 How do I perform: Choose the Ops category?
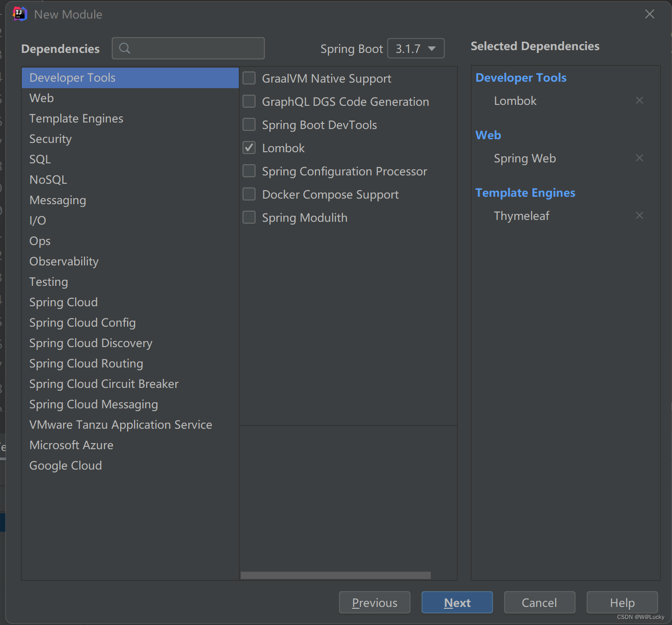point(130,241)
